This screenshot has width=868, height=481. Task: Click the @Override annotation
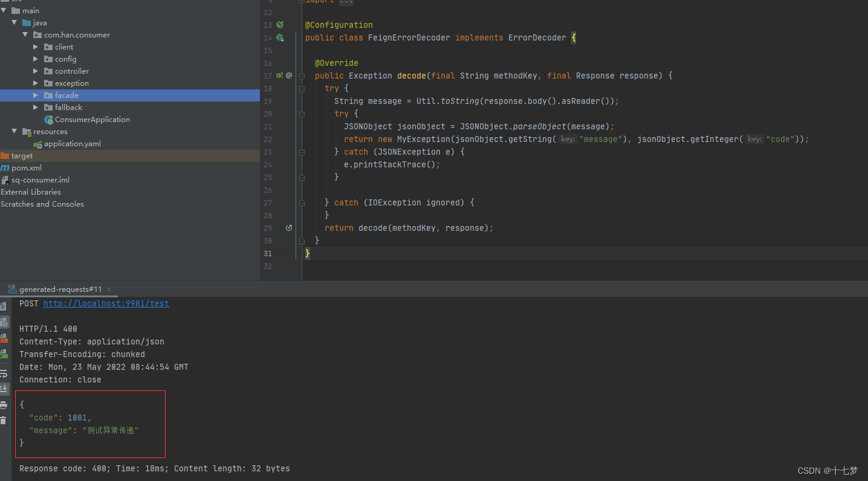tap(337, 63)
